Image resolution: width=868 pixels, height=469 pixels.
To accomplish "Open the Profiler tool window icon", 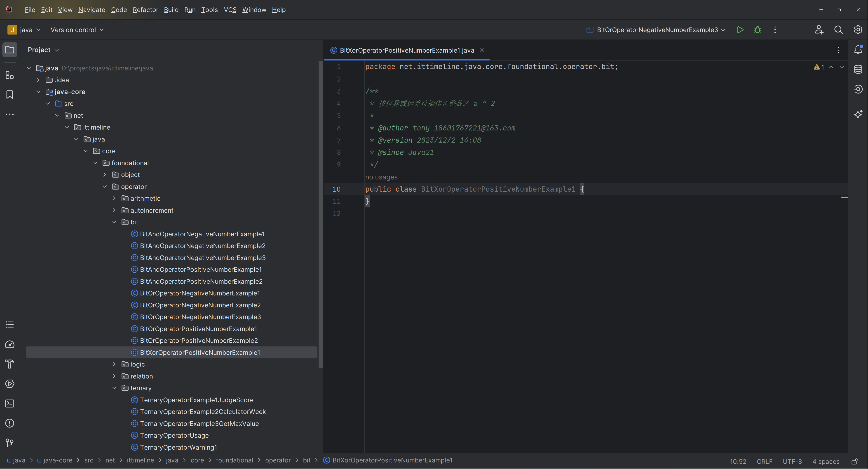I will [x=10, y=344].
